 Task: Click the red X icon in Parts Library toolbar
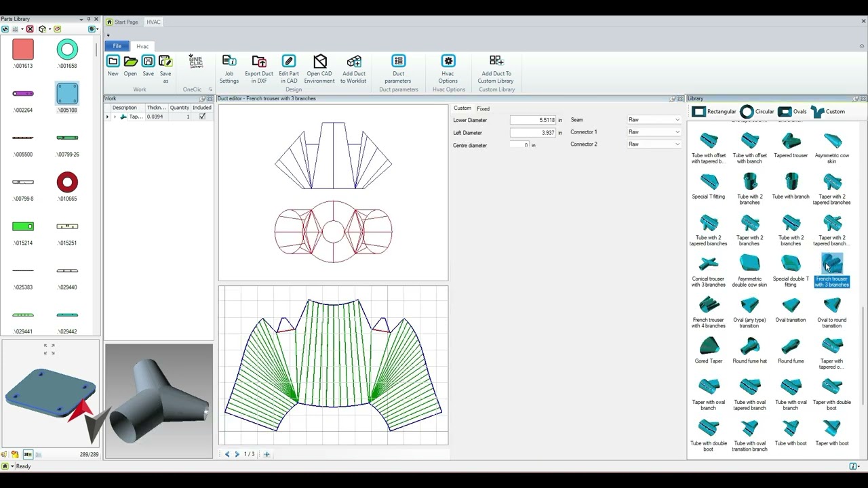click(x=30, y=29)
